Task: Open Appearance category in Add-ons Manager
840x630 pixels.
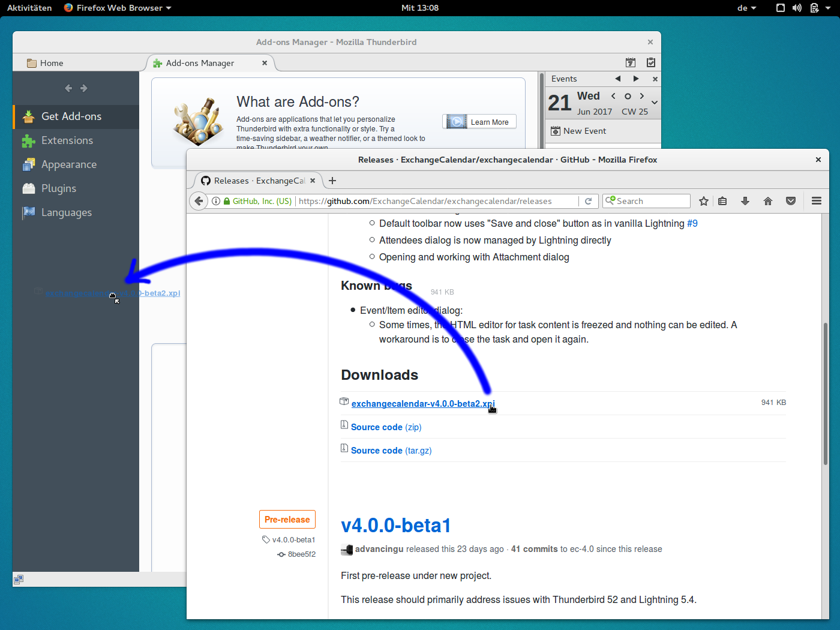Action: click(76, 164)
